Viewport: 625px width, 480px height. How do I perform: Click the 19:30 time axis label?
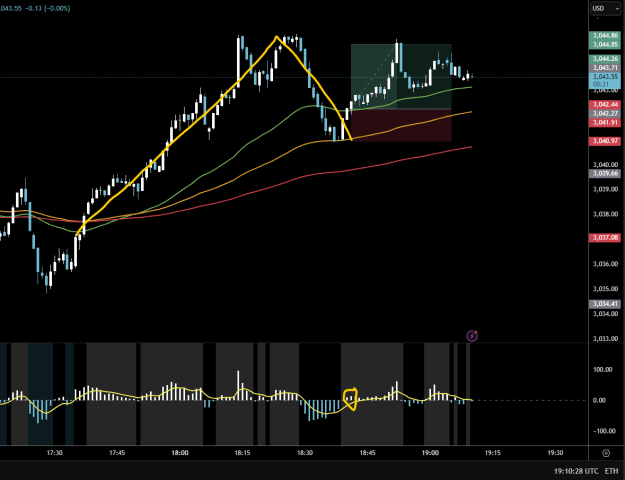point(555,453)
